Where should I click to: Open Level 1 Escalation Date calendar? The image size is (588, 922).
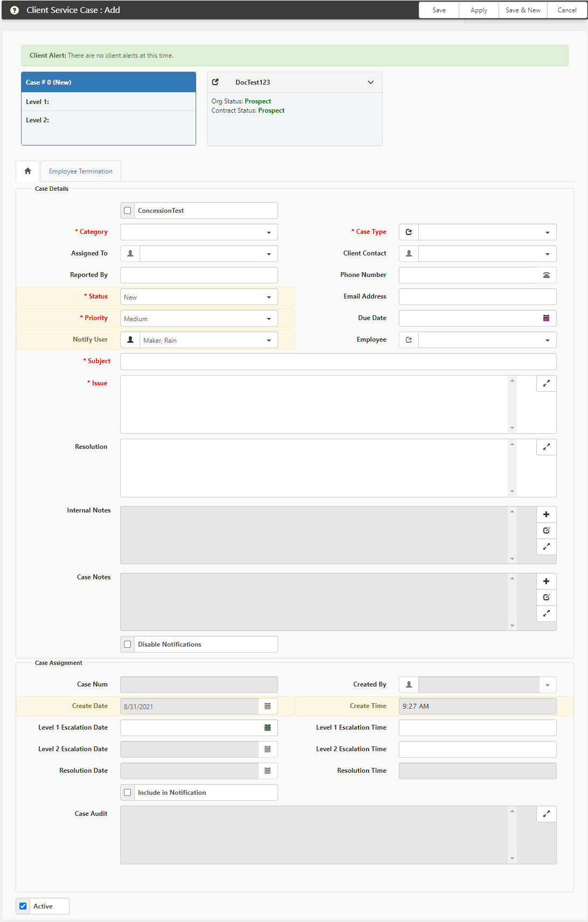click(x=267, y=728)
